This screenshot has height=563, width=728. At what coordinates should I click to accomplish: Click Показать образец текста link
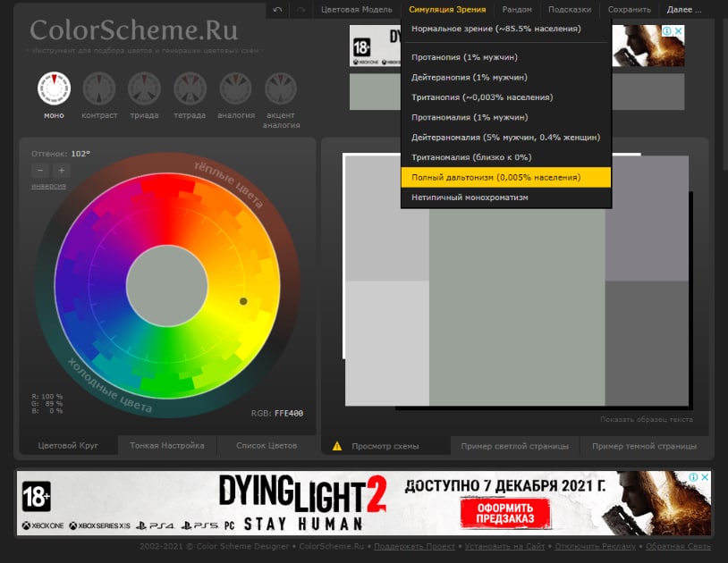point(647,419)
